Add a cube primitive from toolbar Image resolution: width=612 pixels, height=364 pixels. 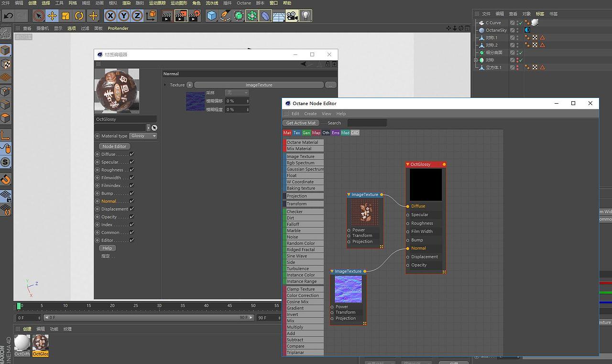click(212, 16)
